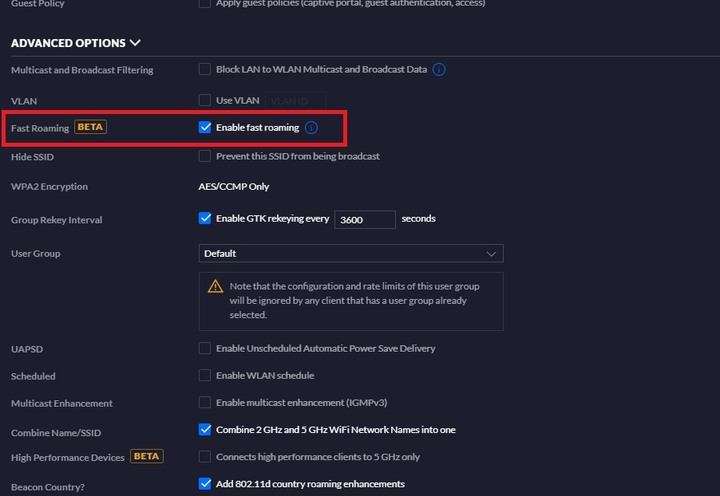720x496 pixels.
Task: Check Block LAN to WLAN Multicast checkbox
Action: click(205, 69)
